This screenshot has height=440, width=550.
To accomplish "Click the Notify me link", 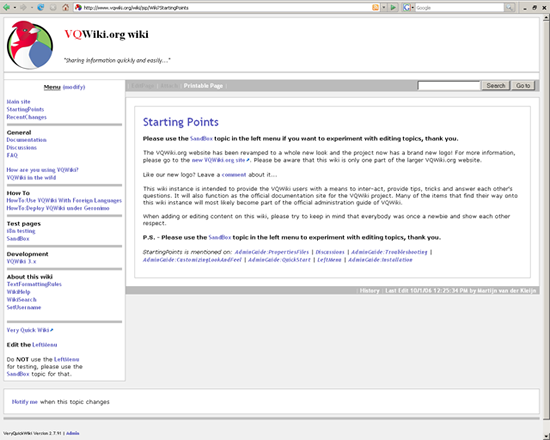I will [25, 402].
